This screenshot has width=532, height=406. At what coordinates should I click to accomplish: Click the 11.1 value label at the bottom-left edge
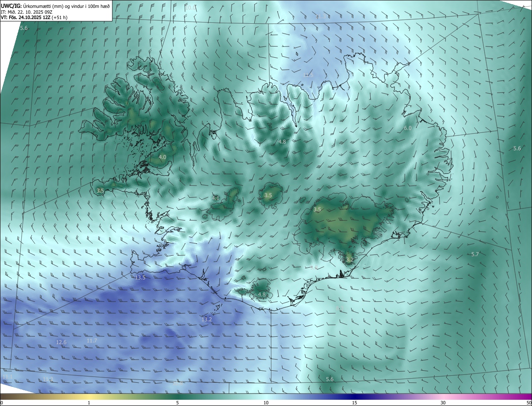click(x=7, y=377)
